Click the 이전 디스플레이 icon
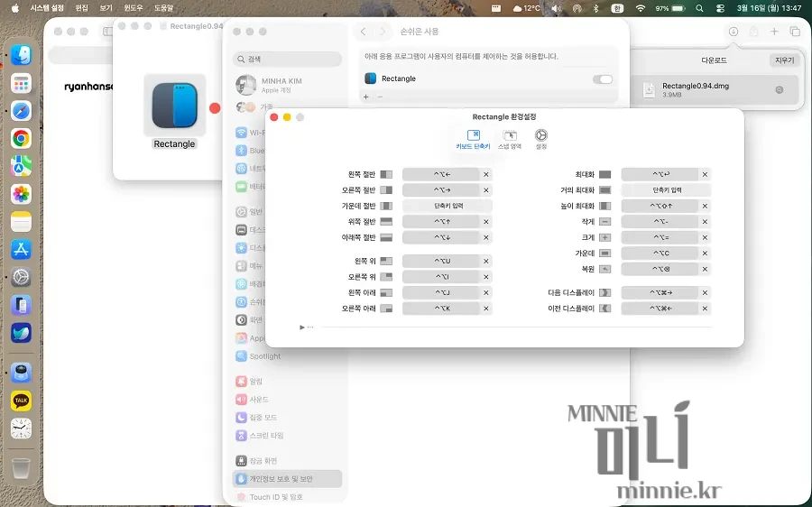812x507 pixels. pyautogui.click(x=604, y=309)
